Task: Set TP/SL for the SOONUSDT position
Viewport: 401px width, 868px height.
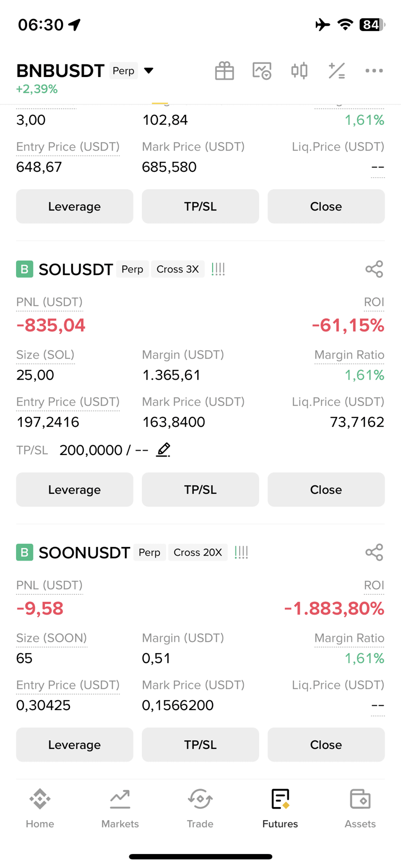Action: [200, 745]
